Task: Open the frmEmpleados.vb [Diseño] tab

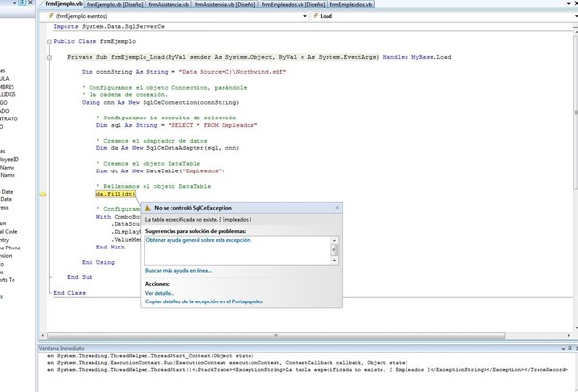Action: point(295,5)
